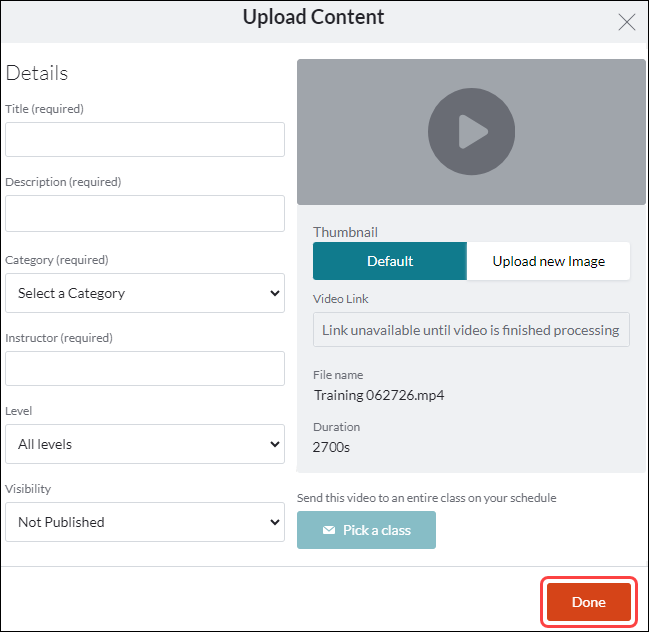Click the Pick a class button
The image size is (649, 632).
[x=366, y=530]
